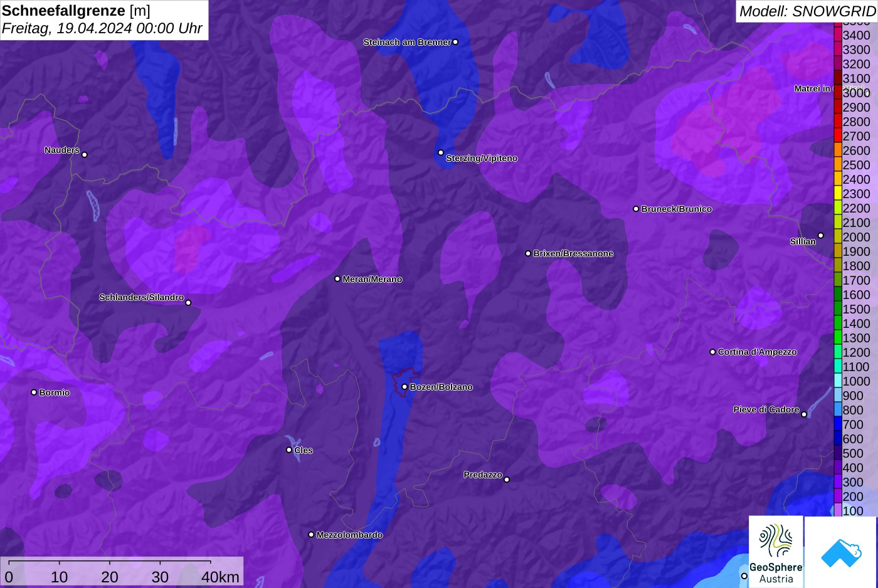Click the 'Modell: SNOWGRID' label
The height and width of the screenshot is (588, 878).
(x=807, y=11)
